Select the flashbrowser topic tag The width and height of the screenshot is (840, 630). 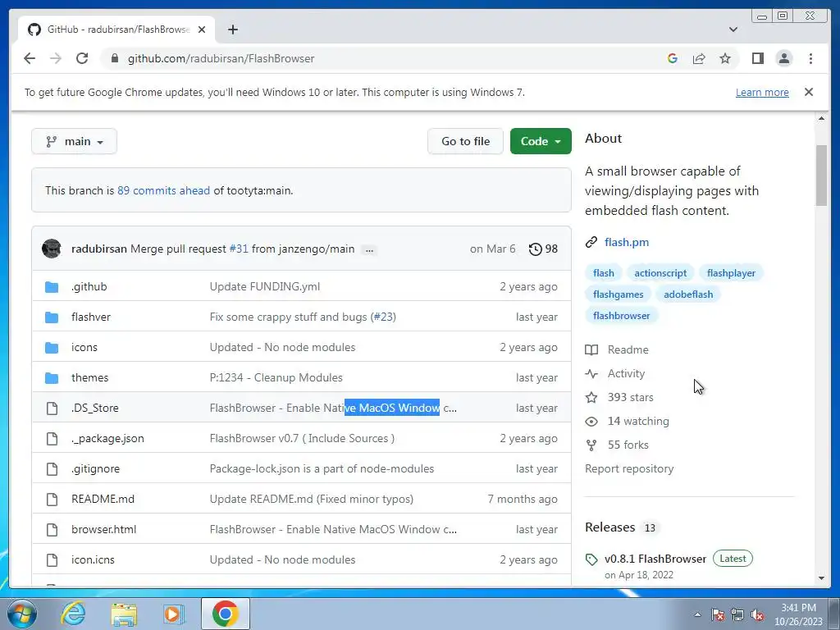pyautogui.click(x=621, y=316)
